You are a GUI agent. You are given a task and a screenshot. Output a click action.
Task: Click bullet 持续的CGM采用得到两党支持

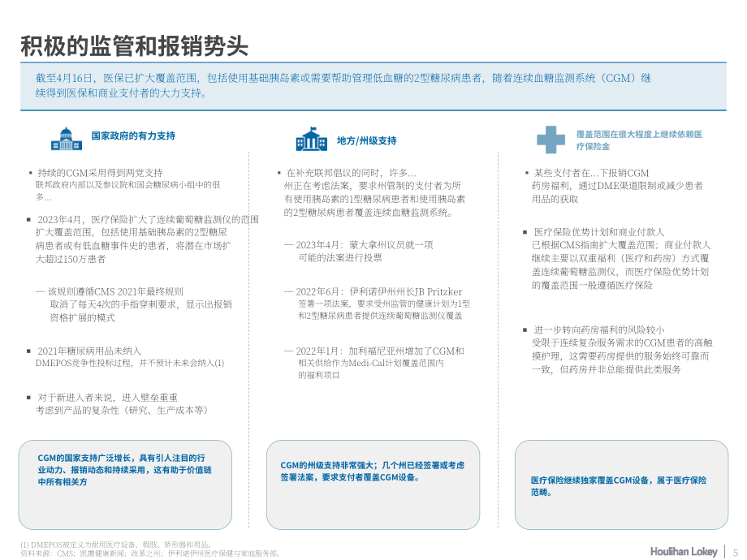click(100, 172)
